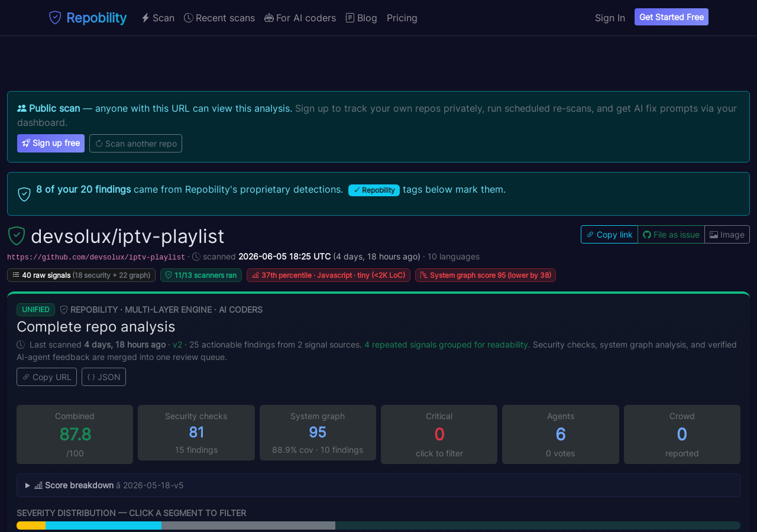Click the Get Started Free button
Viewport: 757px width, 532px height.
671,17
